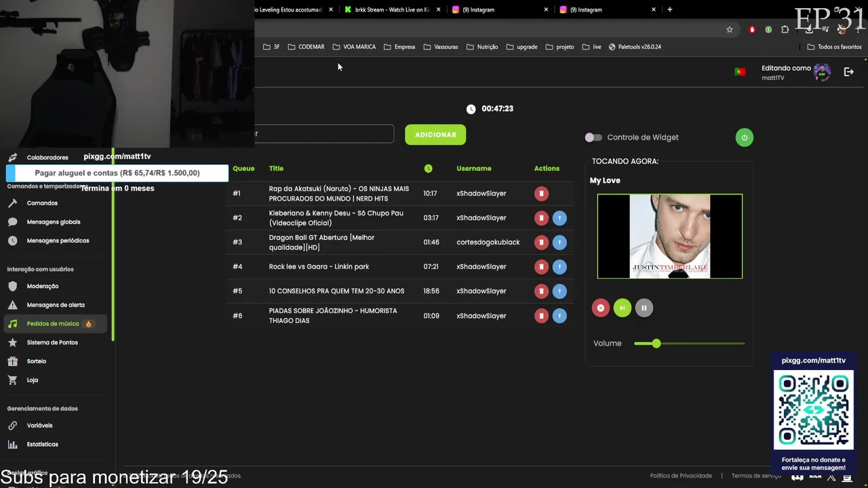This screenshot has width=868, height=488.
Task: Toggle the Controle de Widget switch
Action: (593, 138)
